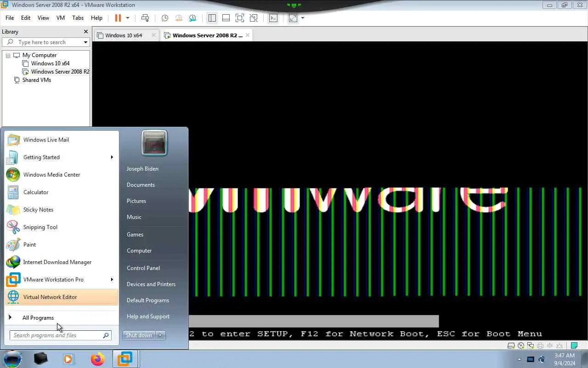Toggle the library sidebar view icon
Image resolution: width=588 pixels, height=368 pixels.
[x=212, y=18]
